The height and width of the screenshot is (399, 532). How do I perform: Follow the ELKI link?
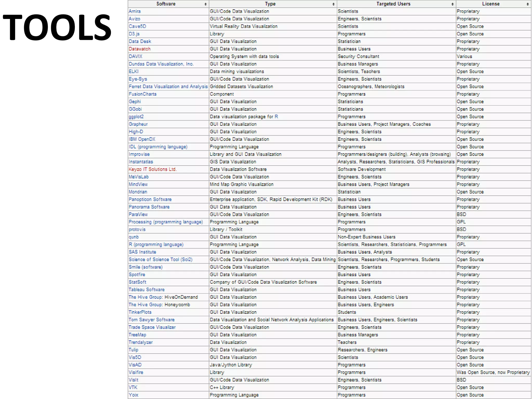click(134, 72)
